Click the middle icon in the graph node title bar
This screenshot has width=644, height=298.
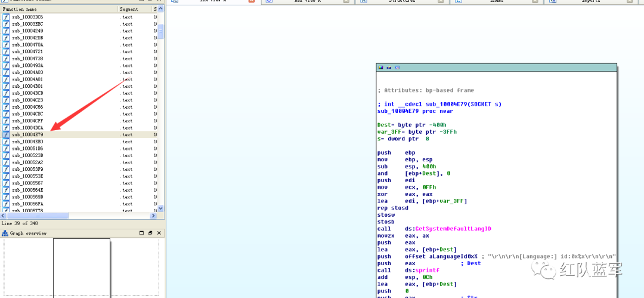389,67
